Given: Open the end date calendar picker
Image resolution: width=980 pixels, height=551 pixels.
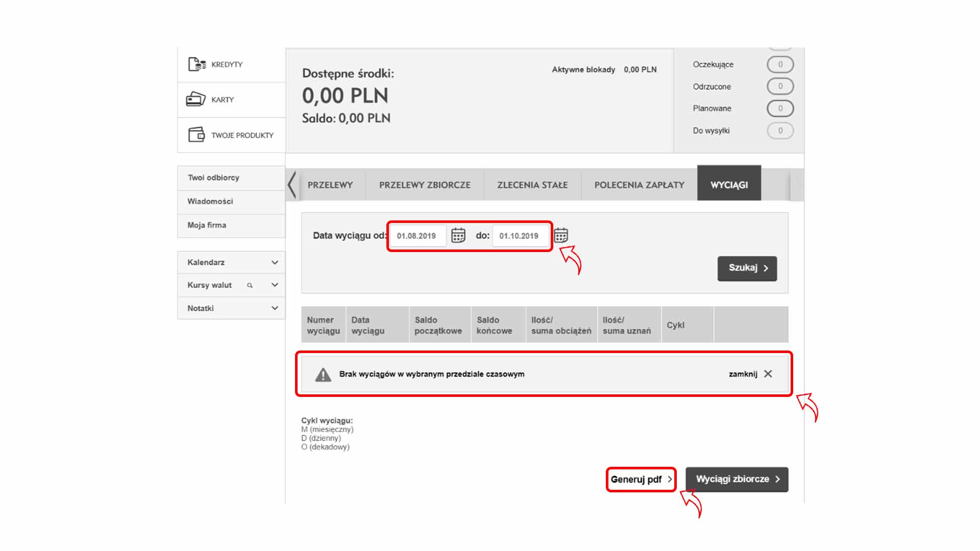Looking at the screenshot, I should [561, 235].
